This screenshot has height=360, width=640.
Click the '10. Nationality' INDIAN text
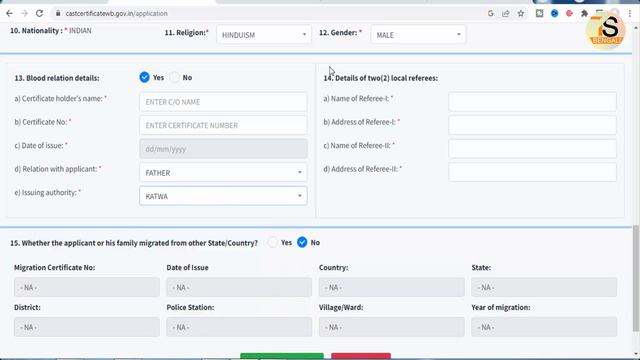[51, 31]
